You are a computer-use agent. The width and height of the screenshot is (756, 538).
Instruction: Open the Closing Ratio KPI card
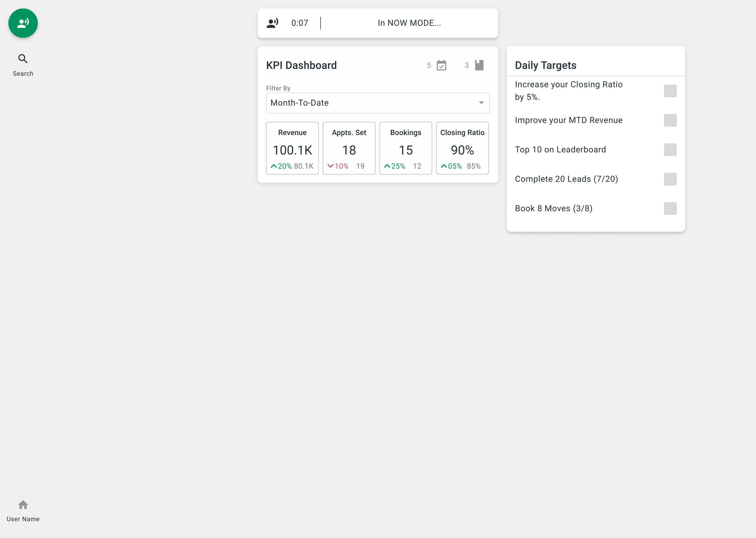tap(462, 148)
